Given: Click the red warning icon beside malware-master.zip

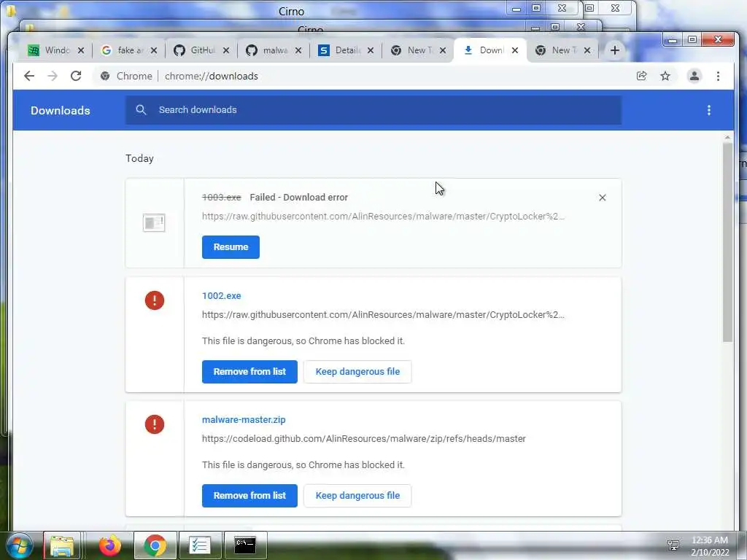Looking at the screenshot, I should (x=155, y=424).
